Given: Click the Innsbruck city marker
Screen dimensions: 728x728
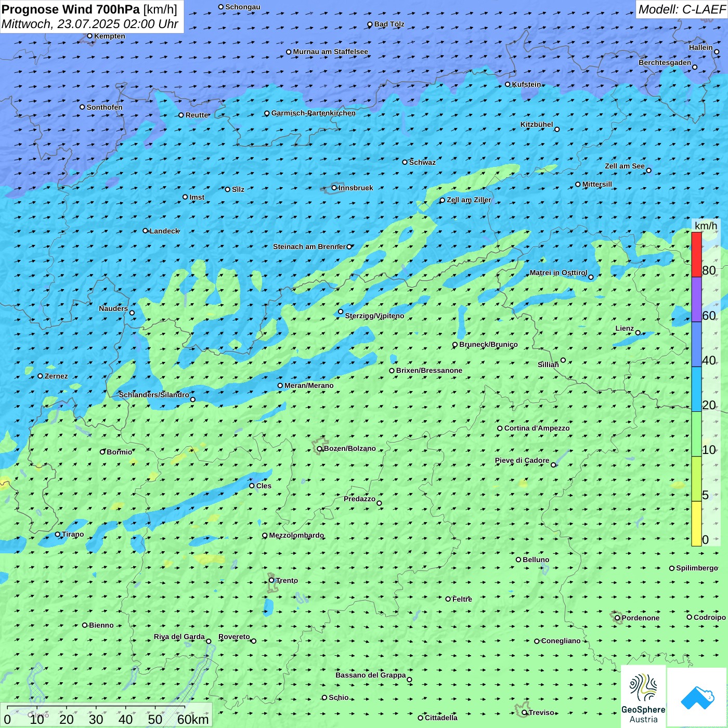Looking at the screenshot, I should click(334, 188).
